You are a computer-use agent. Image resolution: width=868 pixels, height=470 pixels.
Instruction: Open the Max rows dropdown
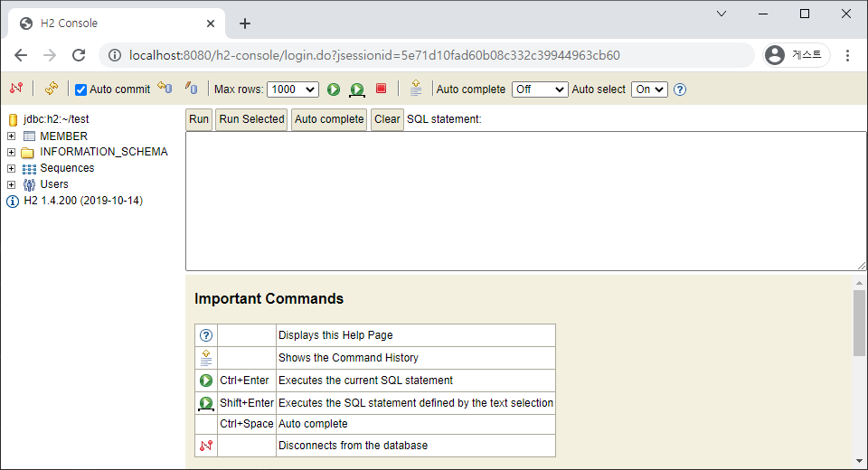point(293,89)
